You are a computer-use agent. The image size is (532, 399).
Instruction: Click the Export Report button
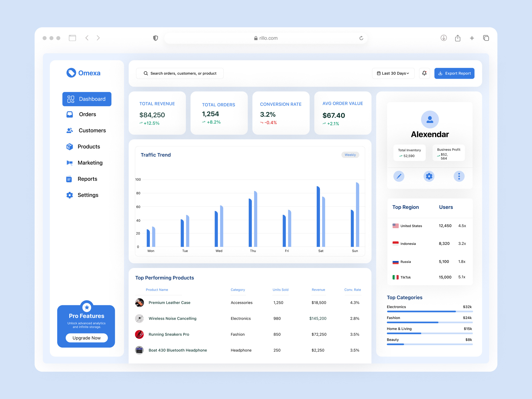coord(454,73)
